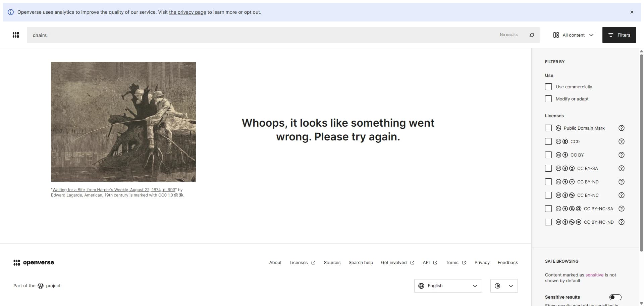Click the search magnifier icon
Screen dimensions: 644x306
(x=532, y=35)
